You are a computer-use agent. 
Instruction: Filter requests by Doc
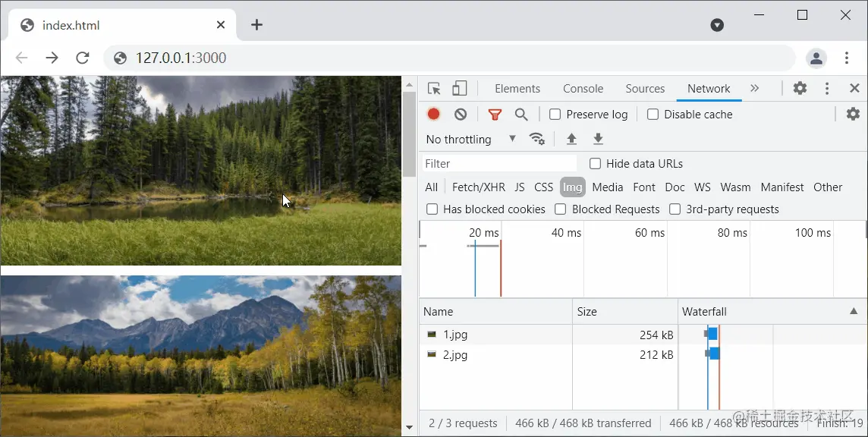675,187
